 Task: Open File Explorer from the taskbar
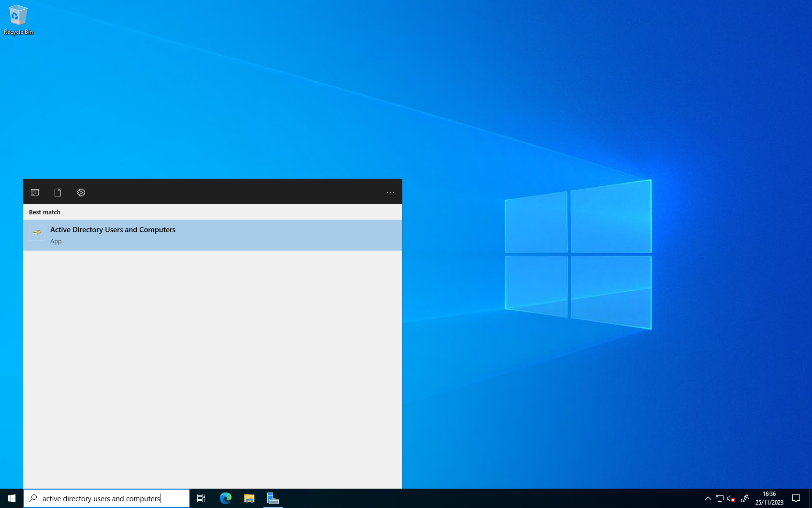coord(249,498)
